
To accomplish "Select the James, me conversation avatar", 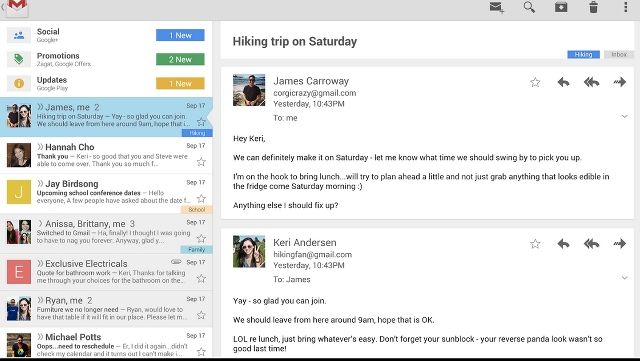I will tap(19, 116).
